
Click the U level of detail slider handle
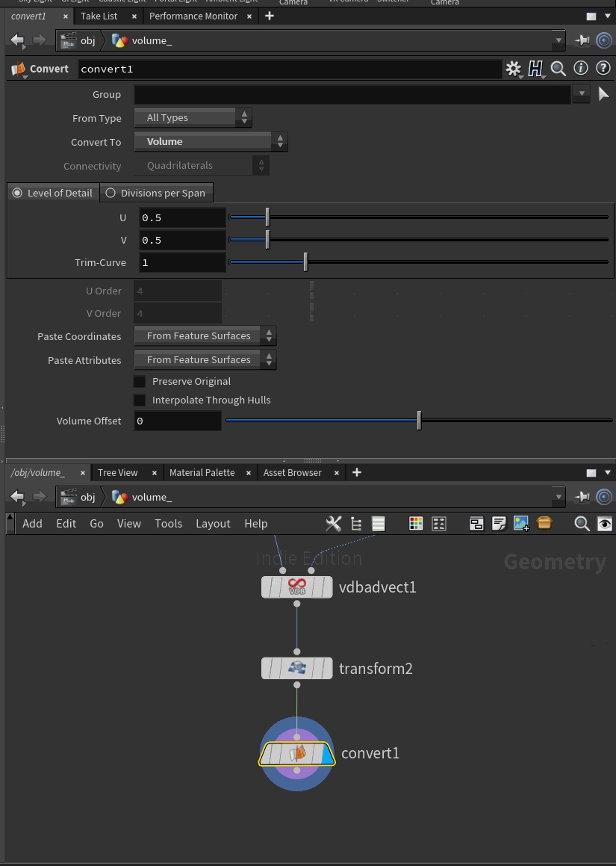pos(268,217)
